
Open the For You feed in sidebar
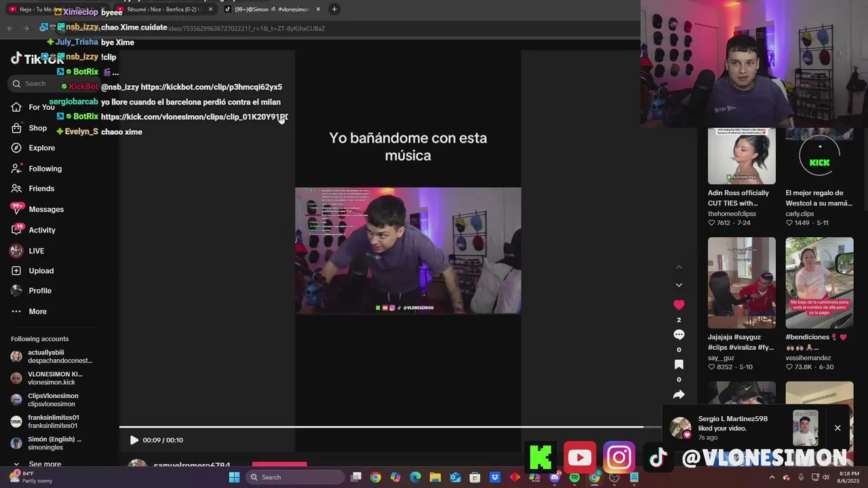(x=33, y=107)
